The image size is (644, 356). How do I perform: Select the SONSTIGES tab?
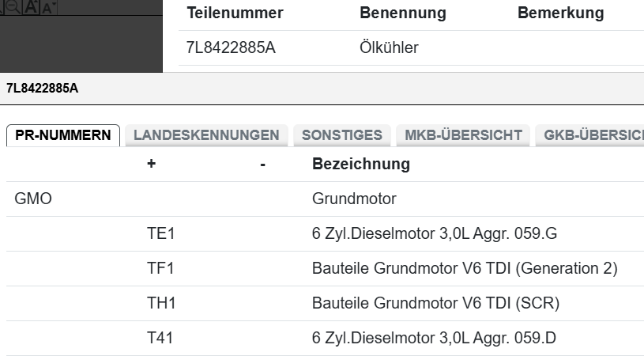pyautogui.click(x=341, y=135)
